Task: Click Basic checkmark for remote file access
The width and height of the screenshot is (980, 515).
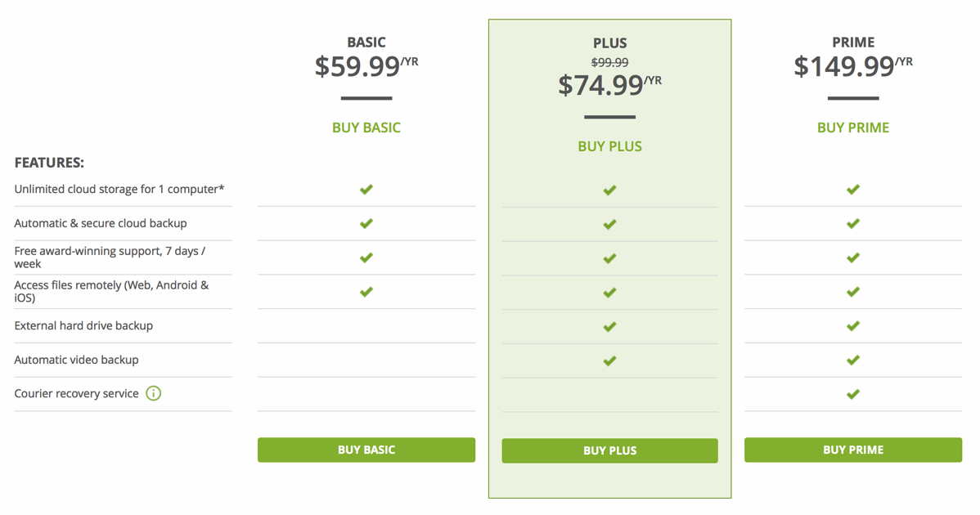Action: click(366, 292)
